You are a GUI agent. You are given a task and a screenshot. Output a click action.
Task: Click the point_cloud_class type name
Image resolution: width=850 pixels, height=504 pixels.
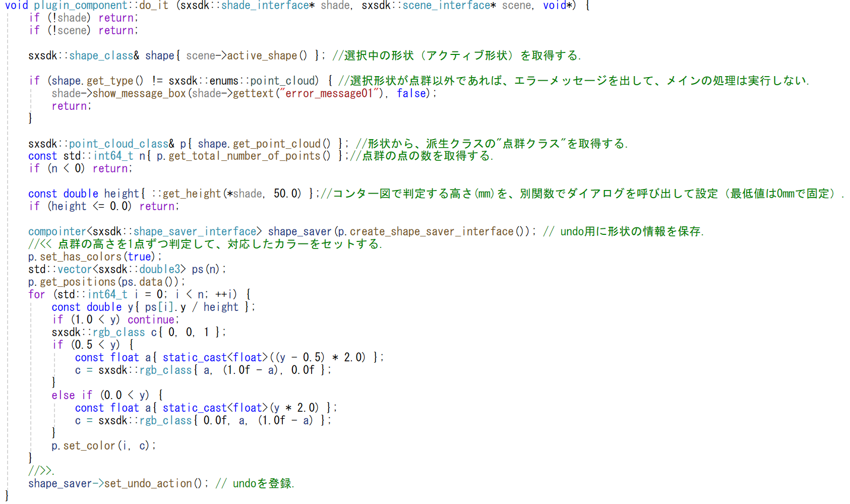point(118,144)
